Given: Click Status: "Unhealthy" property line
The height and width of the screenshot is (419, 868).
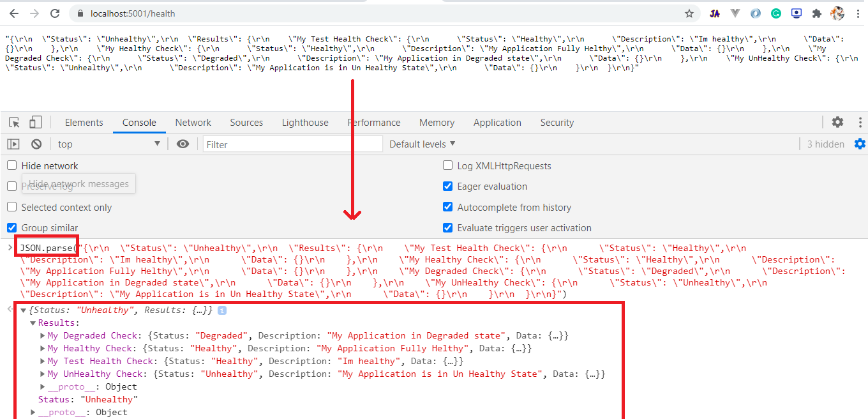Looking at the screenshot, I should point(88,400).
